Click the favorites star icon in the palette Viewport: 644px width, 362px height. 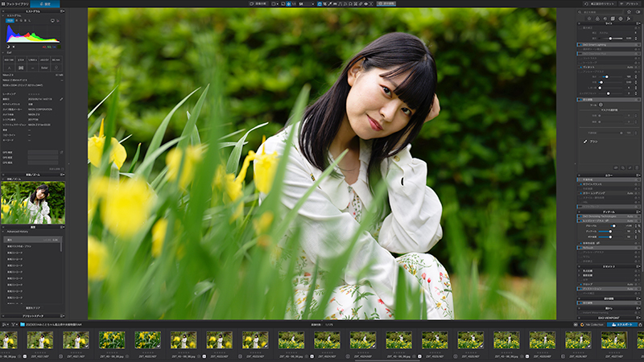click(629, 12)
